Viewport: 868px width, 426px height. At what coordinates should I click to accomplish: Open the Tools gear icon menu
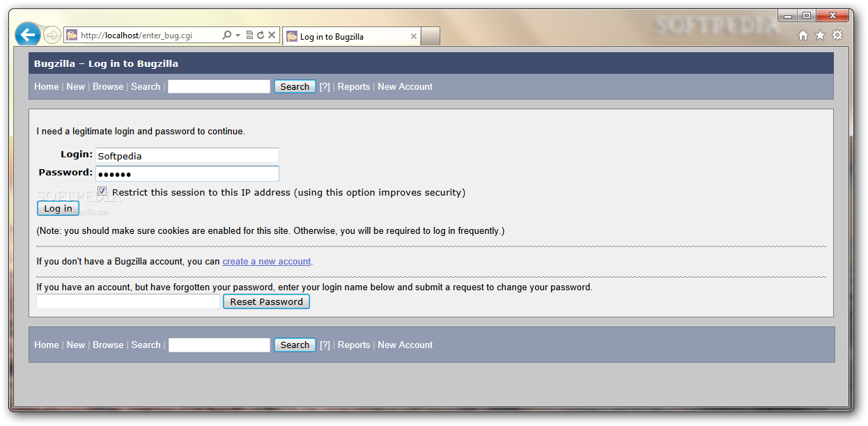pyautogui.click(x=837, y=35)
